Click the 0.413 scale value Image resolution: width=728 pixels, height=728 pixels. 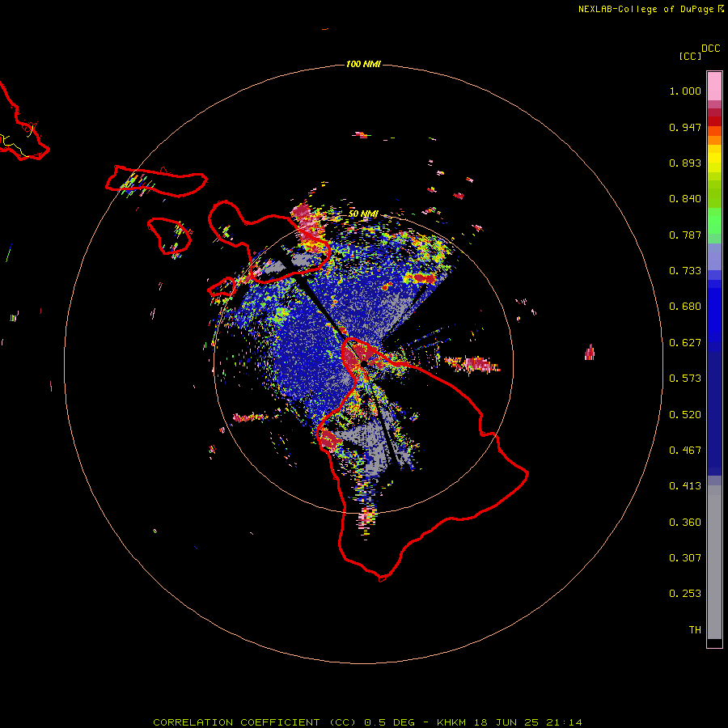coord(685,486)
